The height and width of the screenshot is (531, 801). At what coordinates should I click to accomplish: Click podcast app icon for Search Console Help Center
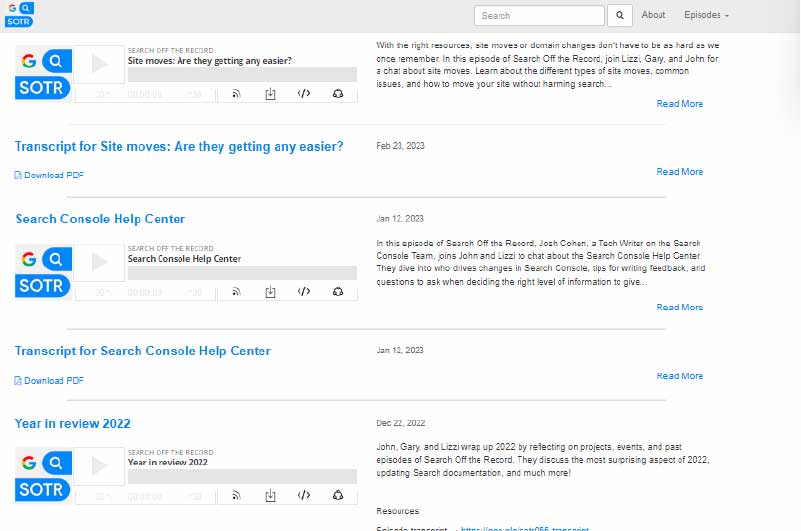(338, 292)
